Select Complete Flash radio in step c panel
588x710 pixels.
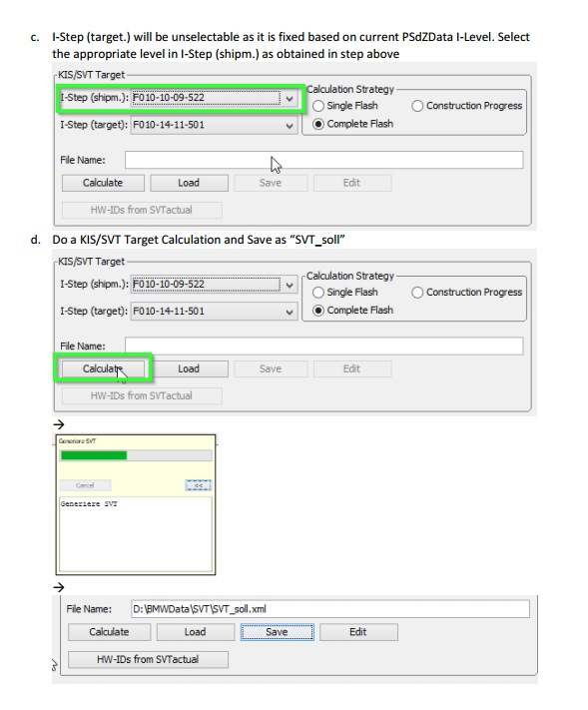point(318,124)
